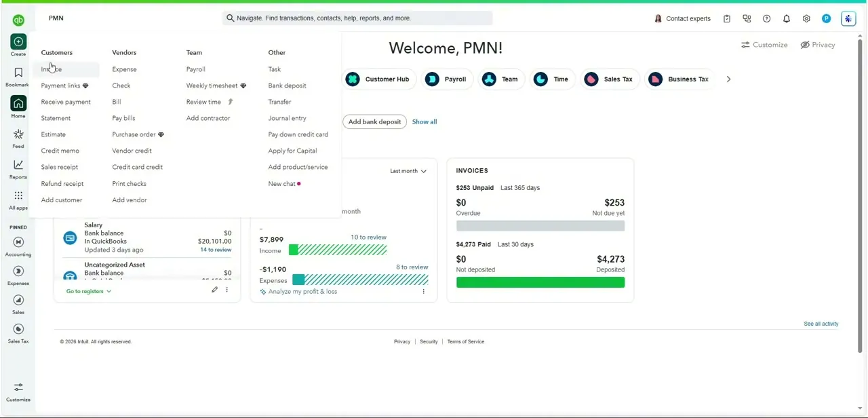Image resolution: width=868 pixels, height=418 pixels.
Task: Open Bookmarks in the sidebar
Action: 18,73
